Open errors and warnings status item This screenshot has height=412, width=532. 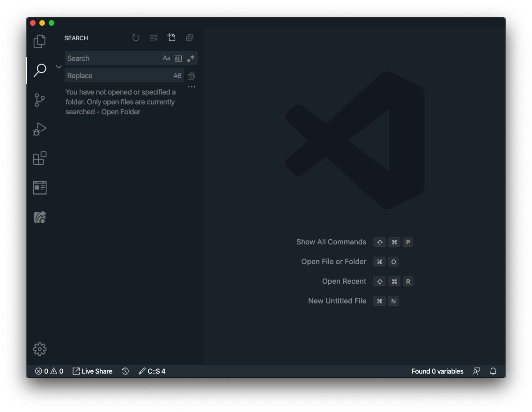[49, 371]
